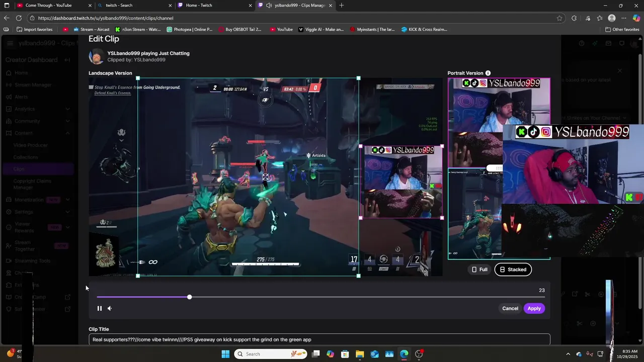Close the yslbando999 Clips Manager tab

point(331,6)
